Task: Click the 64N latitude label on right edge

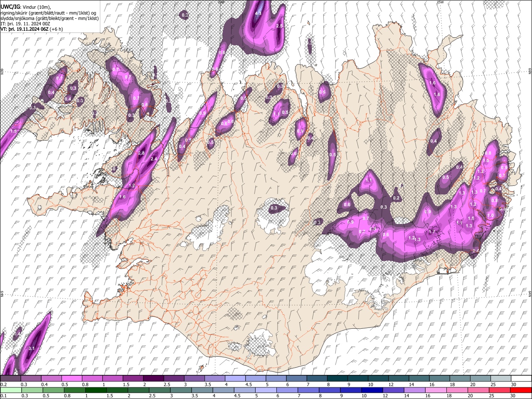Action: point(530,293)
